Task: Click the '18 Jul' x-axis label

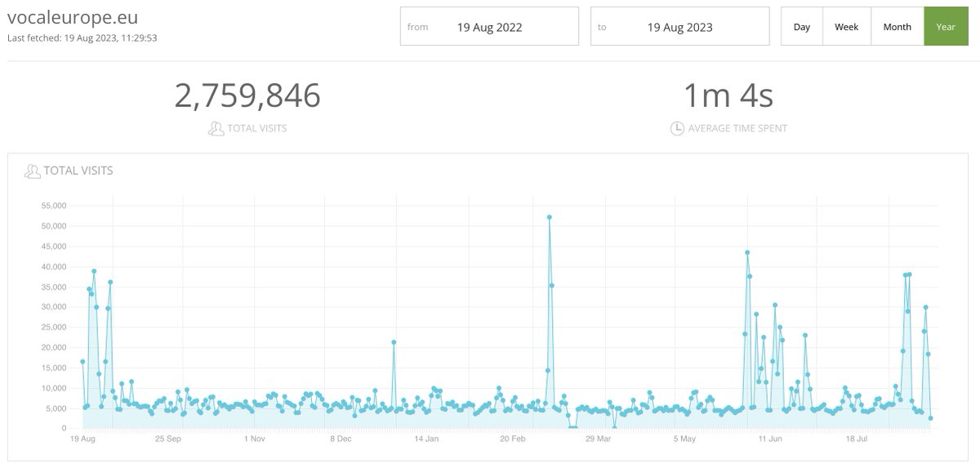Action: point(857,439)
